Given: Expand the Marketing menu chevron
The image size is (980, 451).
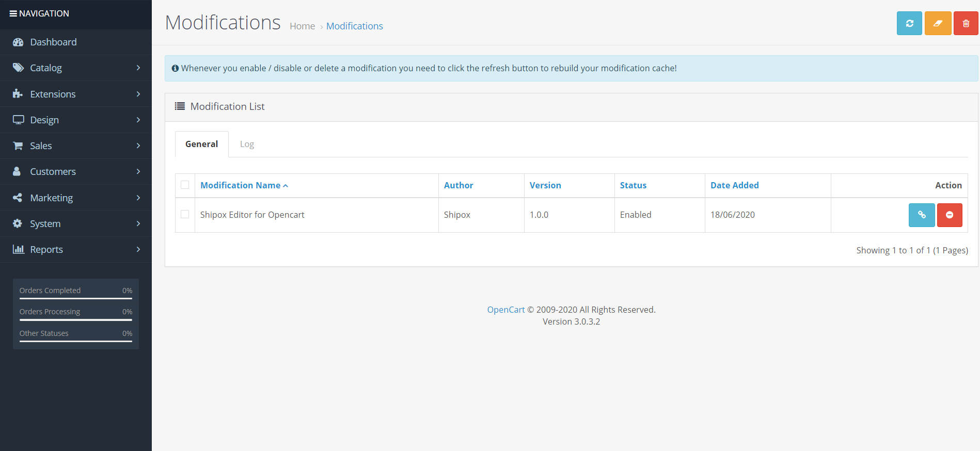Looking at the screenshot, I should pos(138,198).
